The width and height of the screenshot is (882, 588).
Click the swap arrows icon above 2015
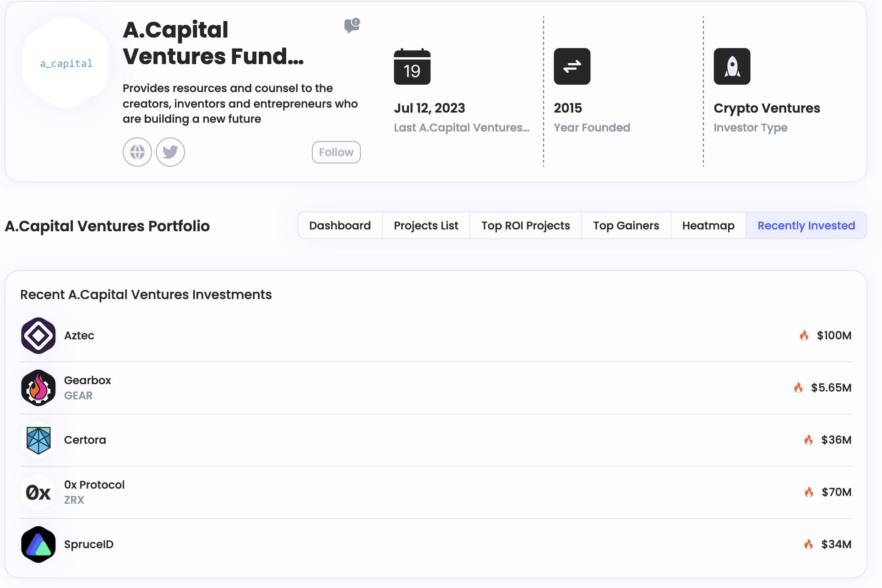(x=572, y=66)
